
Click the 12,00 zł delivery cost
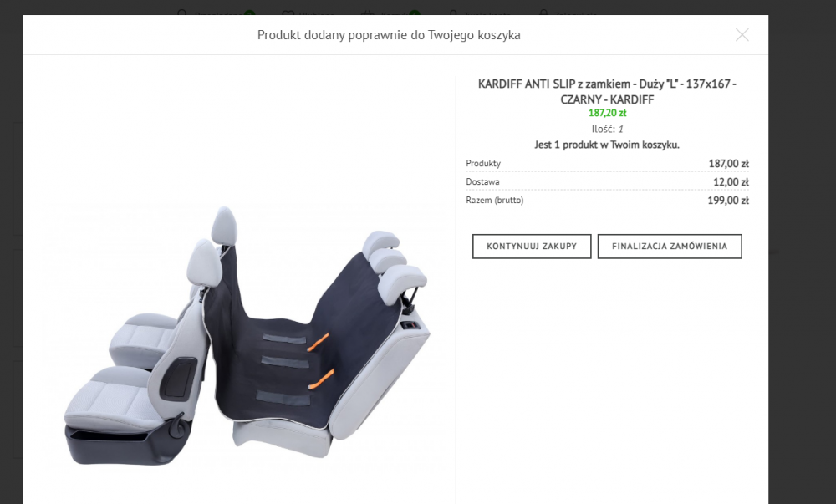point(731,182)
